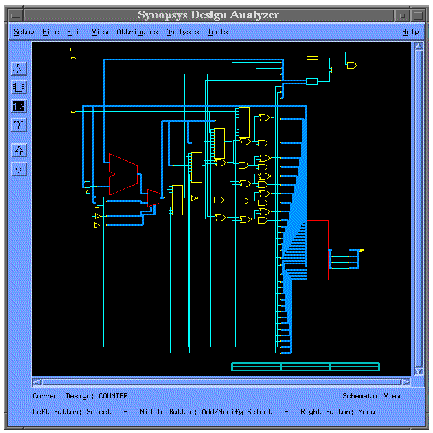Viewport: 433px width, 433px height.
Task: Click the cyan title block in schematic
Action: tap(305, 367)
